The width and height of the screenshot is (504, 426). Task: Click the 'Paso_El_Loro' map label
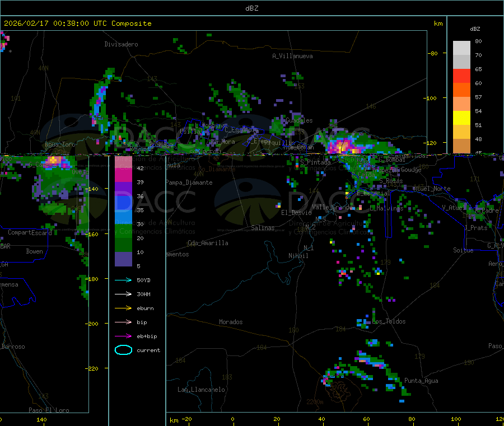coord(49,410)
